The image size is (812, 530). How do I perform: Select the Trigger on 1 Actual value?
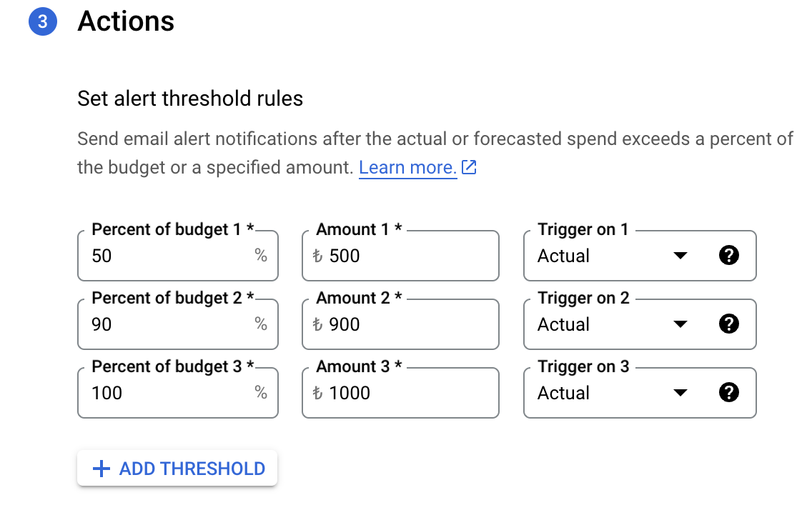(563, 256)
